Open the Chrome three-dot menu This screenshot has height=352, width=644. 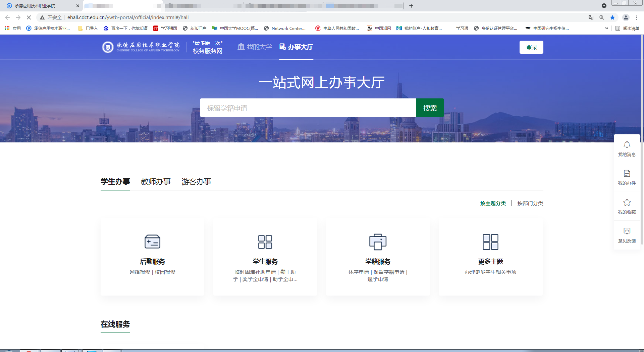point(637,17)
